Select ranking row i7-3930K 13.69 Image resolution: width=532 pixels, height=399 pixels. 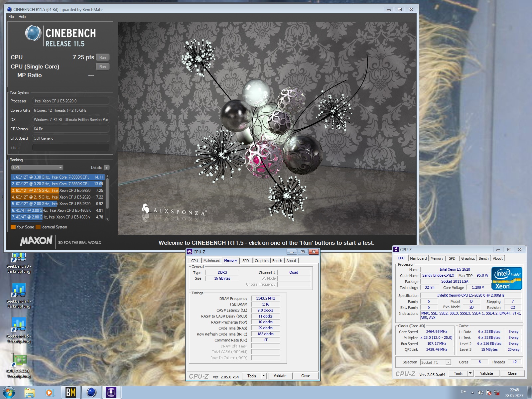(x=58, y=184)
